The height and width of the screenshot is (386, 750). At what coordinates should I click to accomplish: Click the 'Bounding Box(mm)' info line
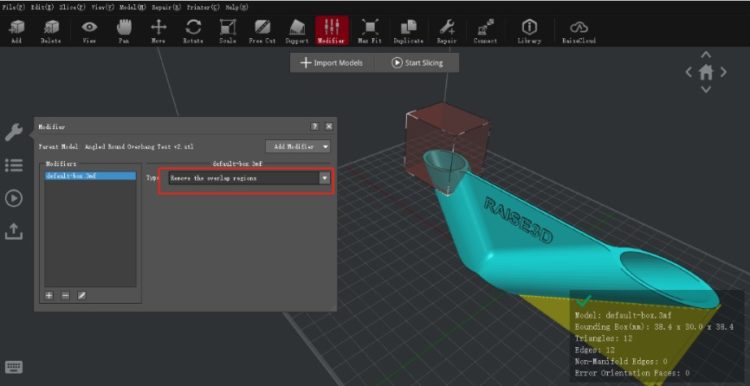(653, 328)
